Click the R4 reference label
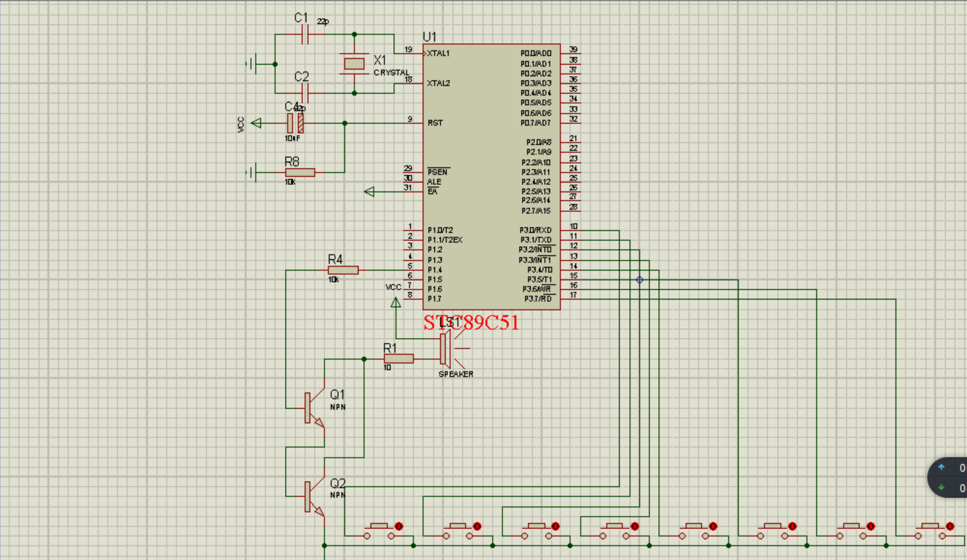 click(x=335, y=259)
